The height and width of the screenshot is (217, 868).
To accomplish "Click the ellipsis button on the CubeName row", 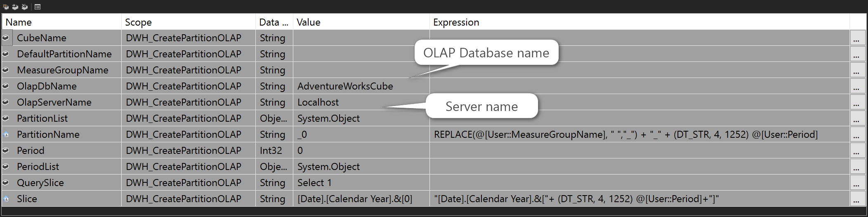I will [x=856, y=38].
